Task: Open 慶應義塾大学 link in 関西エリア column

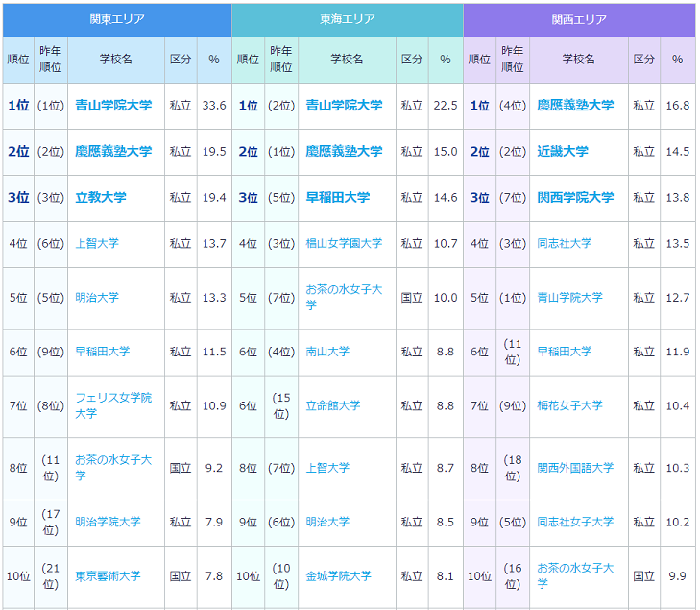Action: [x=575, y=106]
